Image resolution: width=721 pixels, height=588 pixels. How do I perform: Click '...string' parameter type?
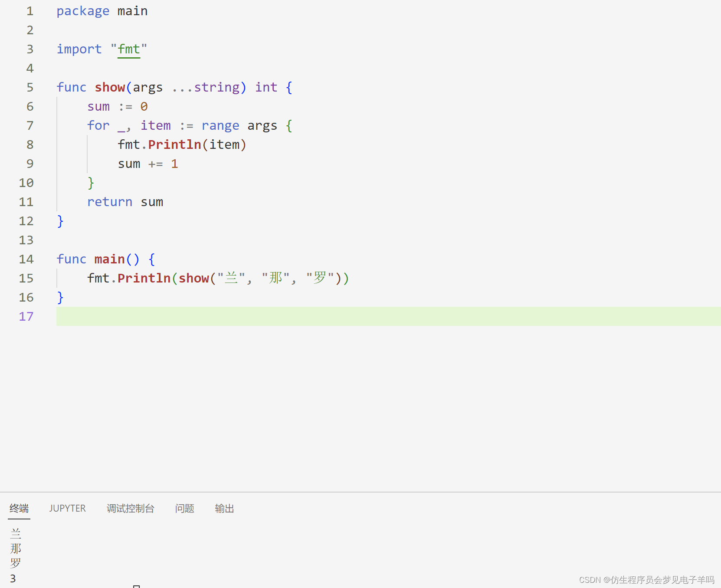[206, 87]
